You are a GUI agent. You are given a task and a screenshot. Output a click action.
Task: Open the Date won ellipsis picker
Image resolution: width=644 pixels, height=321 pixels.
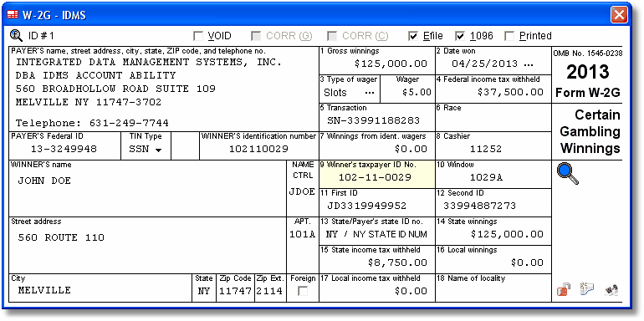pyautogui.click(x=529, y=64)
